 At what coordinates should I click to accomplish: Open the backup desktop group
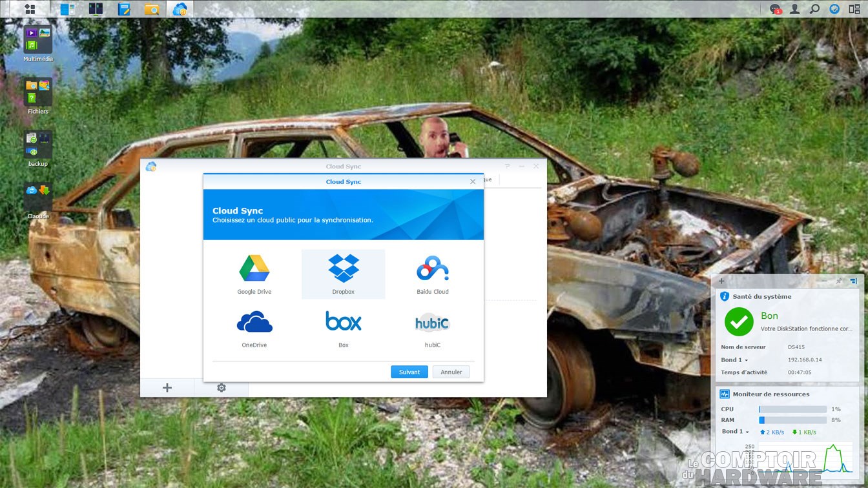pos(38,145)
